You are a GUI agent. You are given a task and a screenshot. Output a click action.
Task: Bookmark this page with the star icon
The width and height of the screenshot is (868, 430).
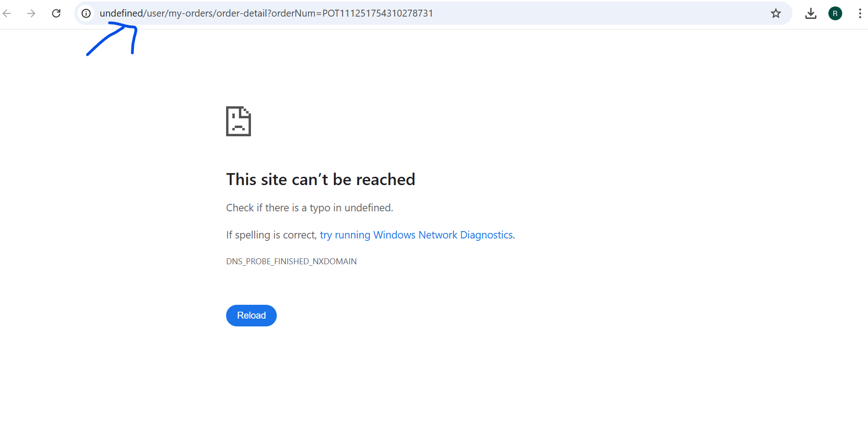point(776,13)
